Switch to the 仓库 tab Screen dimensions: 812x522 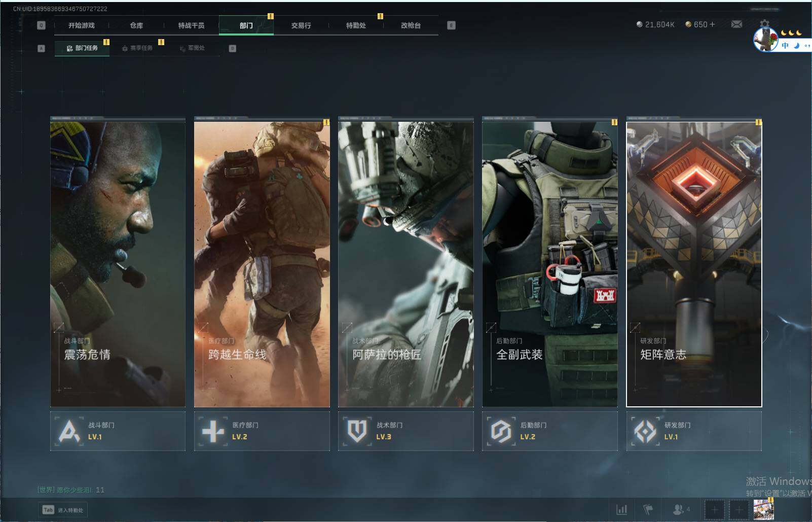[136, 25]
